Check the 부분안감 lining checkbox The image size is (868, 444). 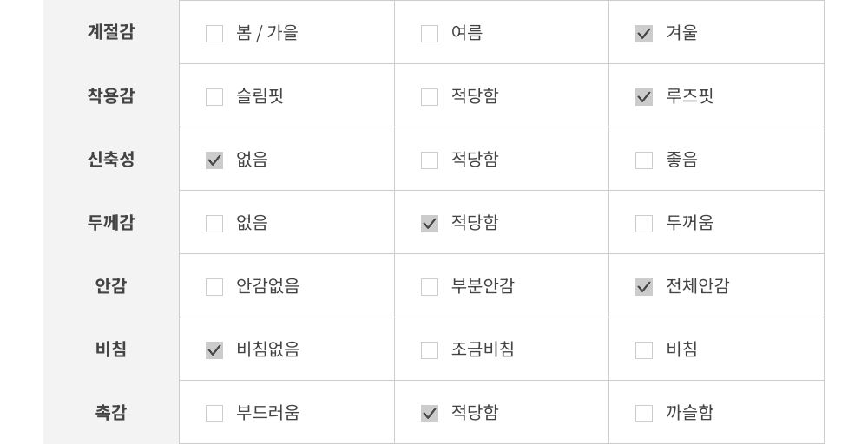tap(430, 287)
